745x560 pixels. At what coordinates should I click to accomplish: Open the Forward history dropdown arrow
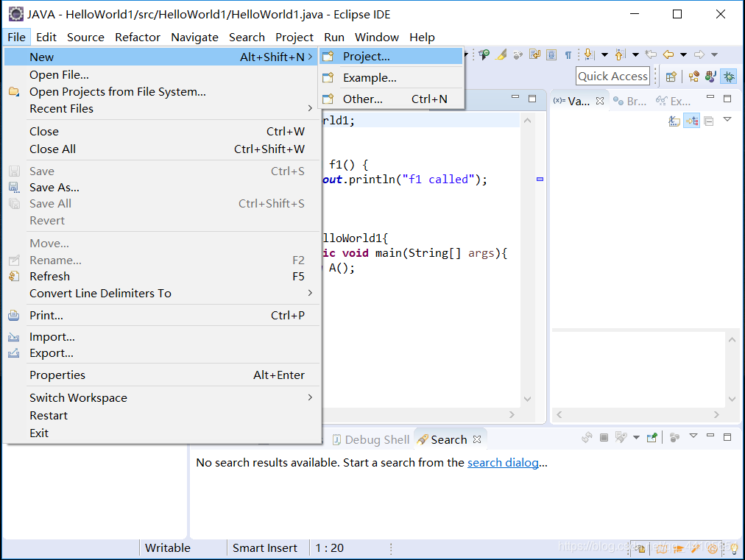pyautogui.click(x=714, y=55)
